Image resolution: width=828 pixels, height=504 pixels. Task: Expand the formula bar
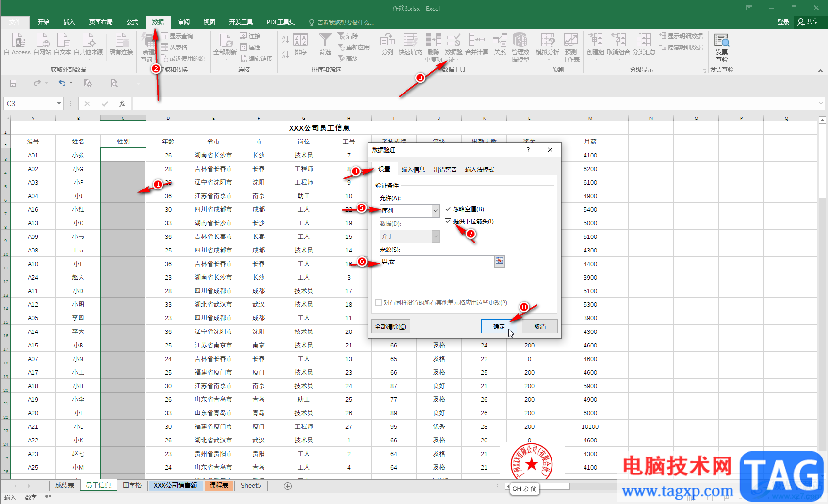pos(821,103)
